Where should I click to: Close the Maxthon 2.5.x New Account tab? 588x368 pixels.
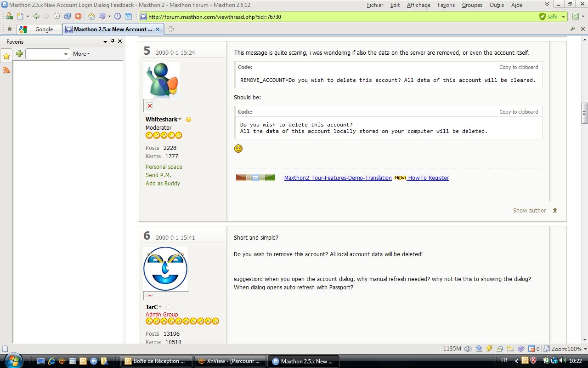[x=158, y=29]
